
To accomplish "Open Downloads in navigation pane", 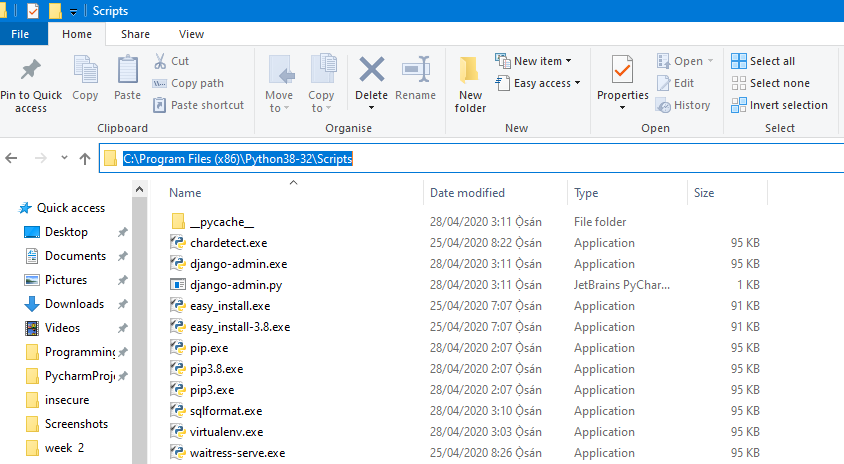I will pos(65,304).
